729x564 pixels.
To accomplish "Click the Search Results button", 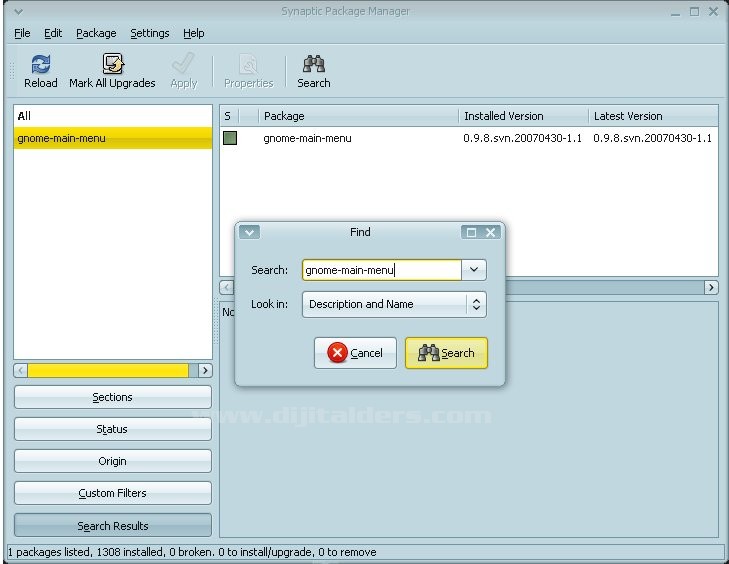I will (113, 525).
